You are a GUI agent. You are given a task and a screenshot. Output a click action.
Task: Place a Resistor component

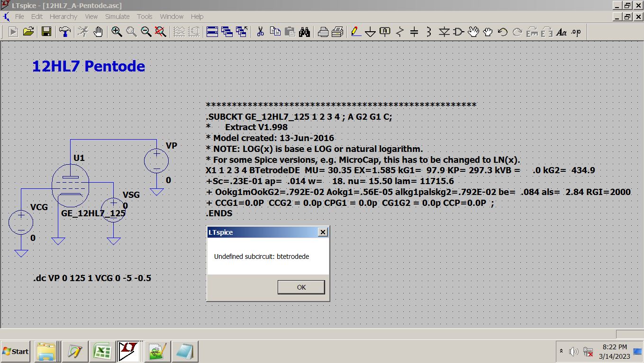click(400, 32)
